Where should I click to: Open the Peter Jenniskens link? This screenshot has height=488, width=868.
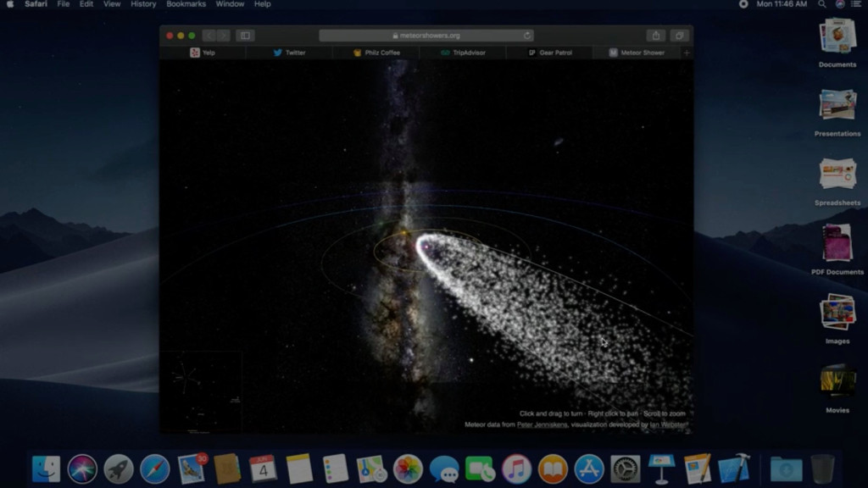point(542,425)
